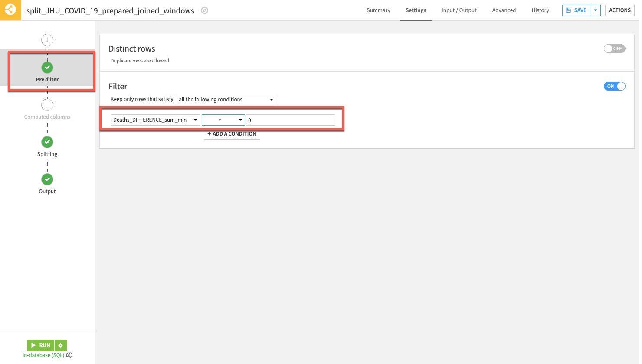
Task: Click the circular icon beside the recipe title
Action: tap(205, 10)
